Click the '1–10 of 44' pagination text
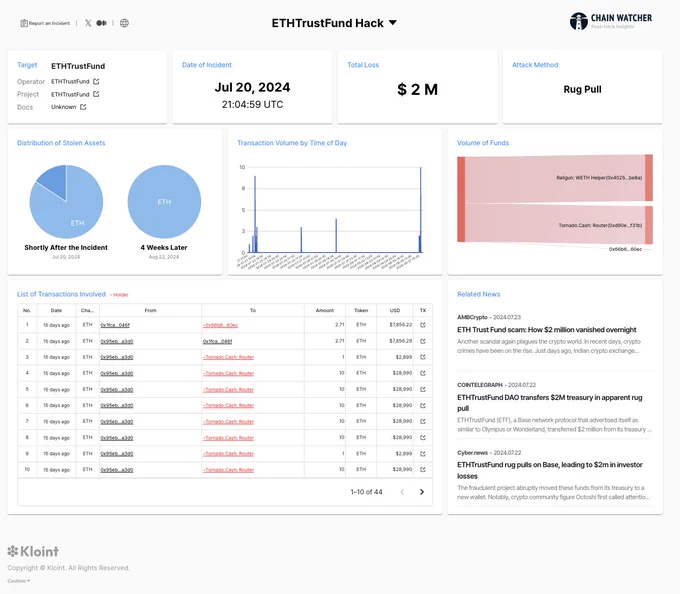Image resolution: width=680 pixels, height=594 pixels. coord(366,492)
